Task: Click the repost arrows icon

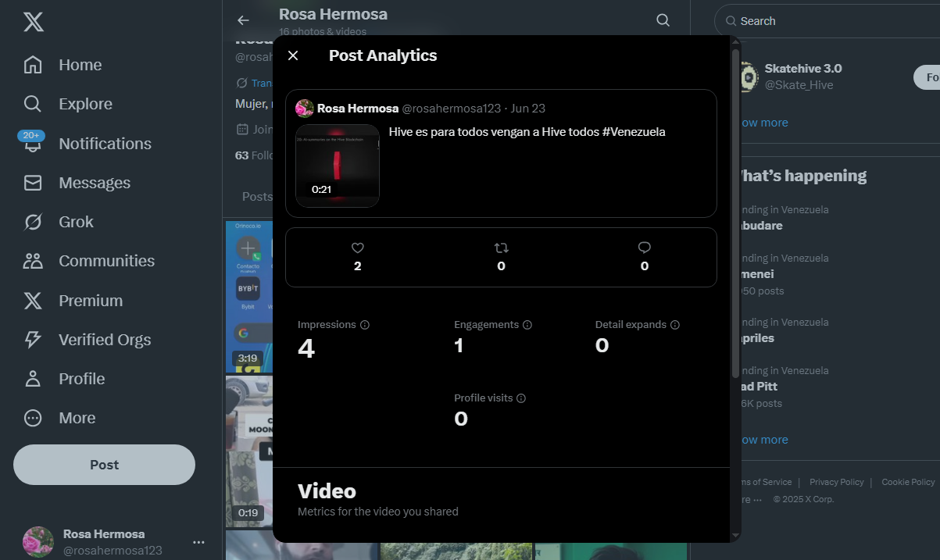Action: [x=502, y=248]
